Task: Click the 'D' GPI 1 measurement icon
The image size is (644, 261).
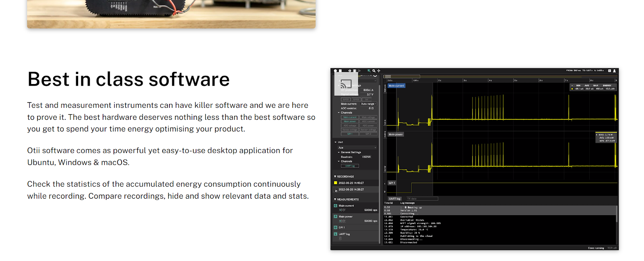Action: pyautogui.click(x=335, y=227)
